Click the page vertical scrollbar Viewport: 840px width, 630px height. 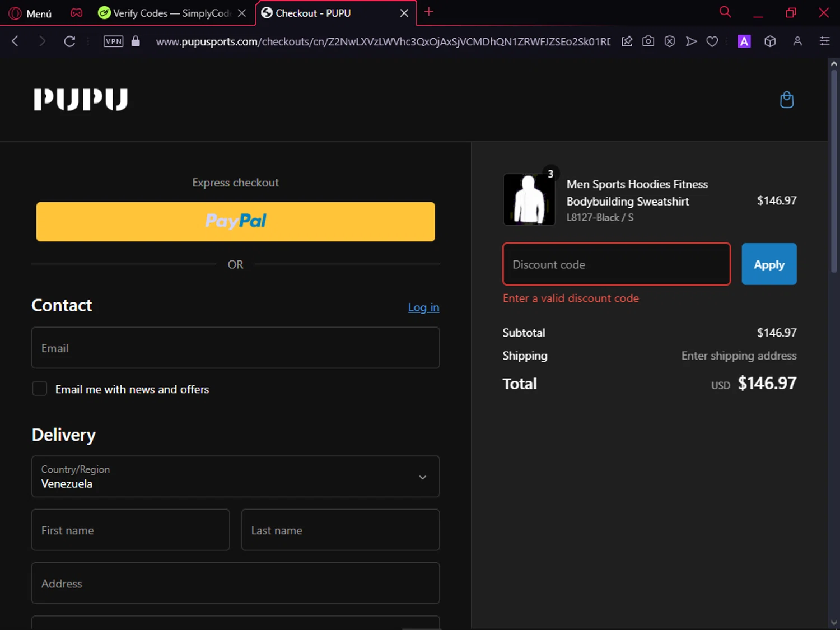pos(834,171)
